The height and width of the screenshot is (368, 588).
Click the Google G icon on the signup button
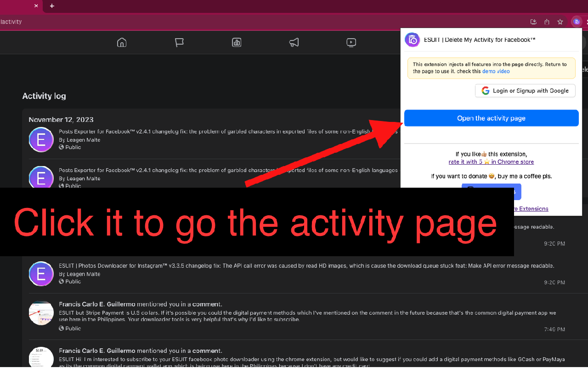pos(486,91)
